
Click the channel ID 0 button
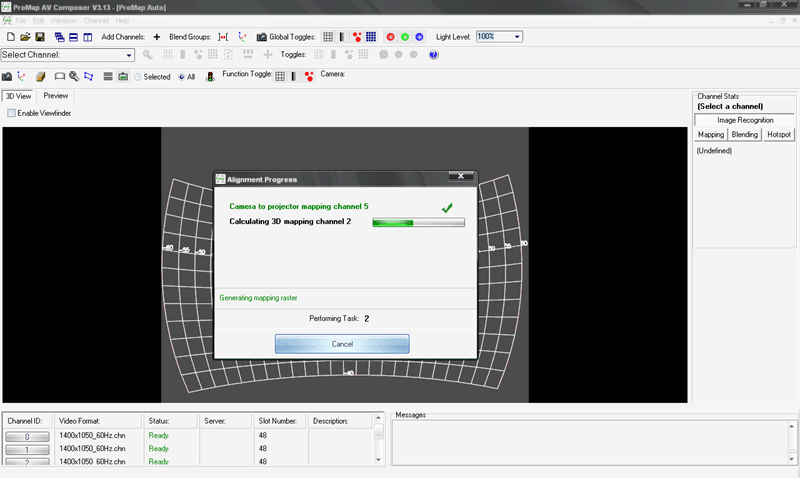27,437
